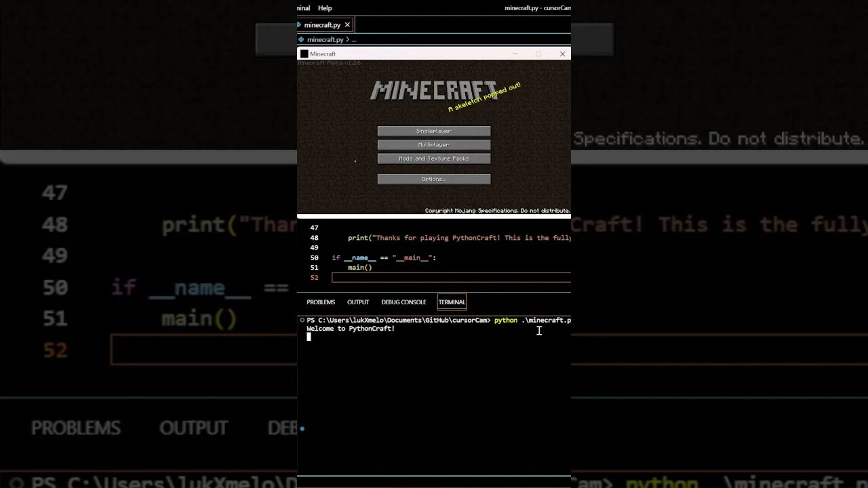The image size is (868, 488).
Task: Click the print statement on line 48
Action: coord(459,238)
